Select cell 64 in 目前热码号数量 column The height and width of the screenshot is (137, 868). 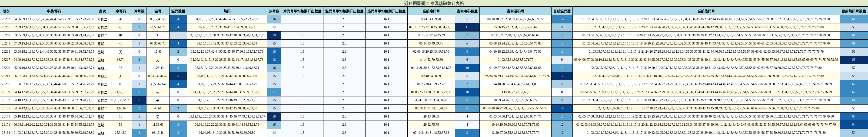click(854, 124)
